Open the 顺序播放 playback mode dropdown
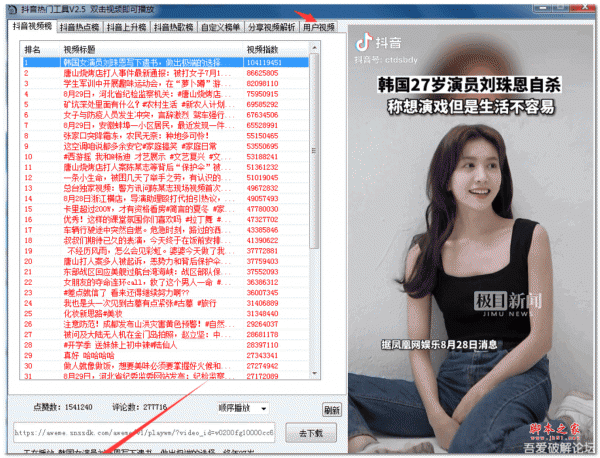 (243, 408)
